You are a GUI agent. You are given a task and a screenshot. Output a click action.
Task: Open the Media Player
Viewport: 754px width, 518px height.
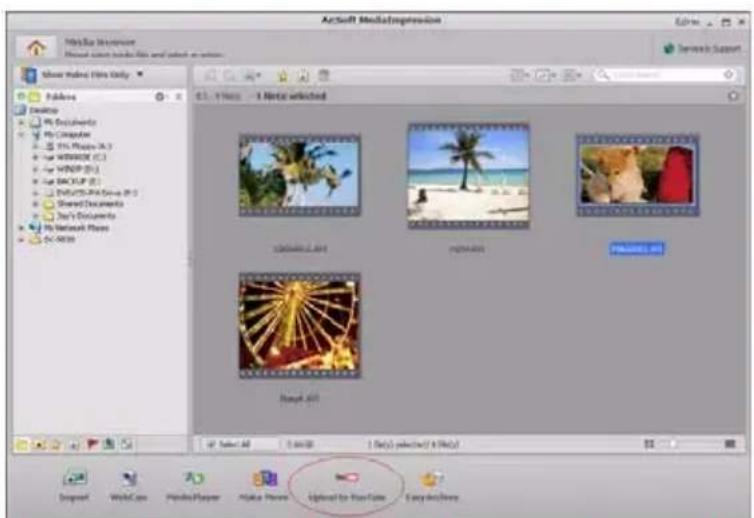(x=193, y=486)
